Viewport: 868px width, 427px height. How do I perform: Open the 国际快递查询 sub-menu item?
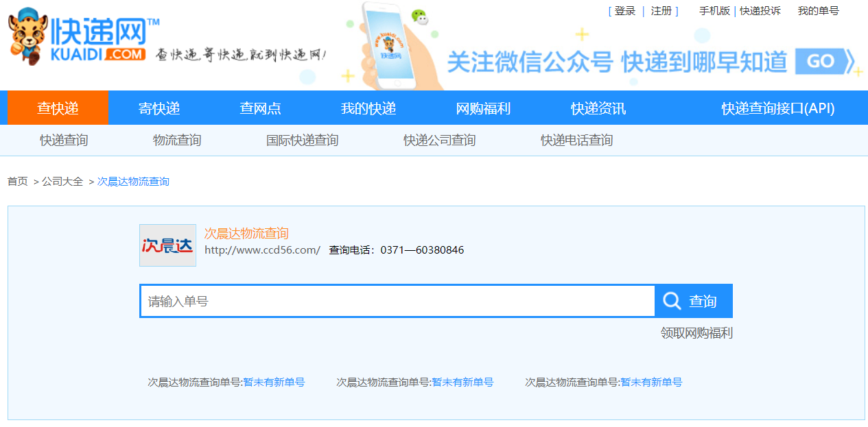(303, 141)
